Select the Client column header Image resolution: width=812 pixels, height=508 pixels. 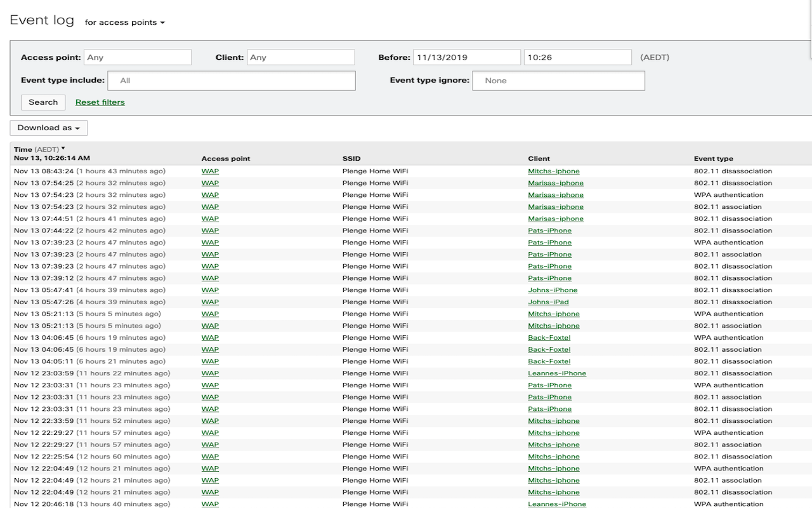tap(539, 159)
